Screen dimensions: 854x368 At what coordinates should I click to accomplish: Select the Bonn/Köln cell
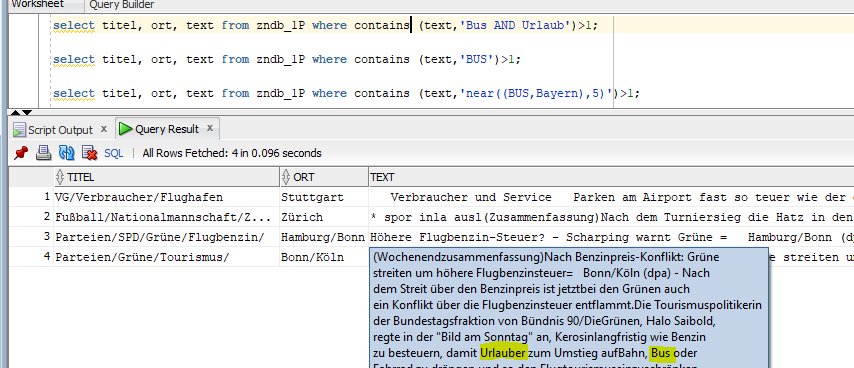coord(324,257)
